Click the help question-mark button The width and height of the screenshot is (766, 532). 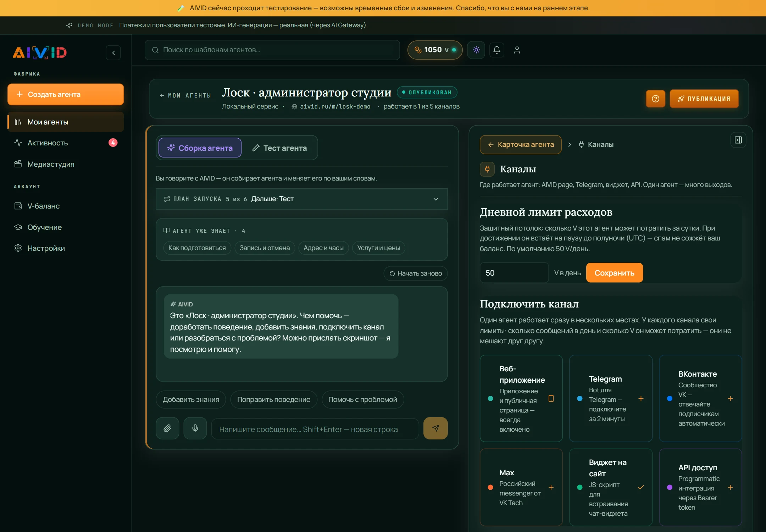click(x=655, y=99)
